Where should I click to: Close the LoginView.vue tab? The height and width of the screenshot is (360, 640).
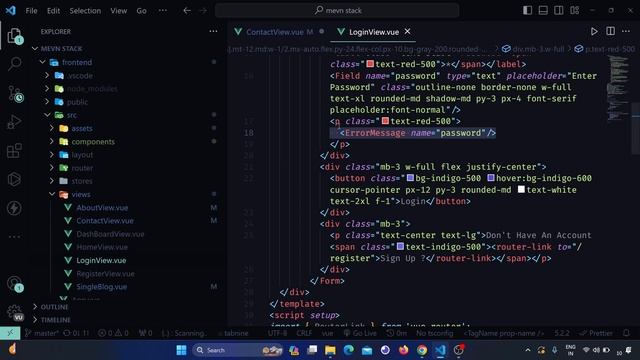407,31
